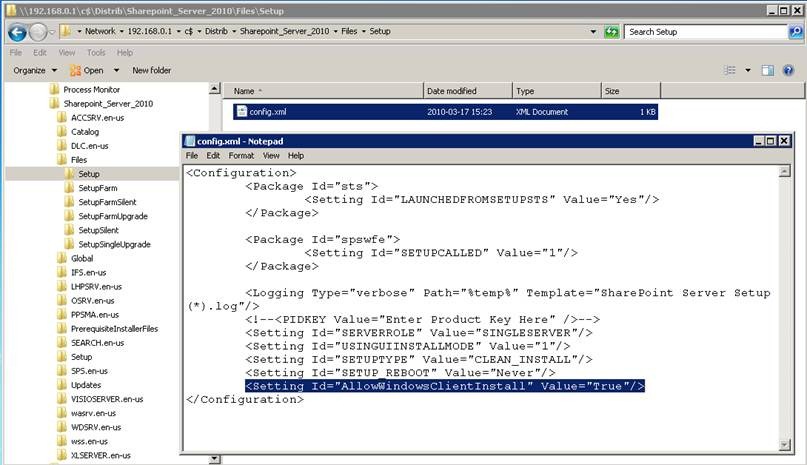Open the Explorer Edit menu
The width and height of the screenshot is (807, 465).
click(x=40, y=53)
